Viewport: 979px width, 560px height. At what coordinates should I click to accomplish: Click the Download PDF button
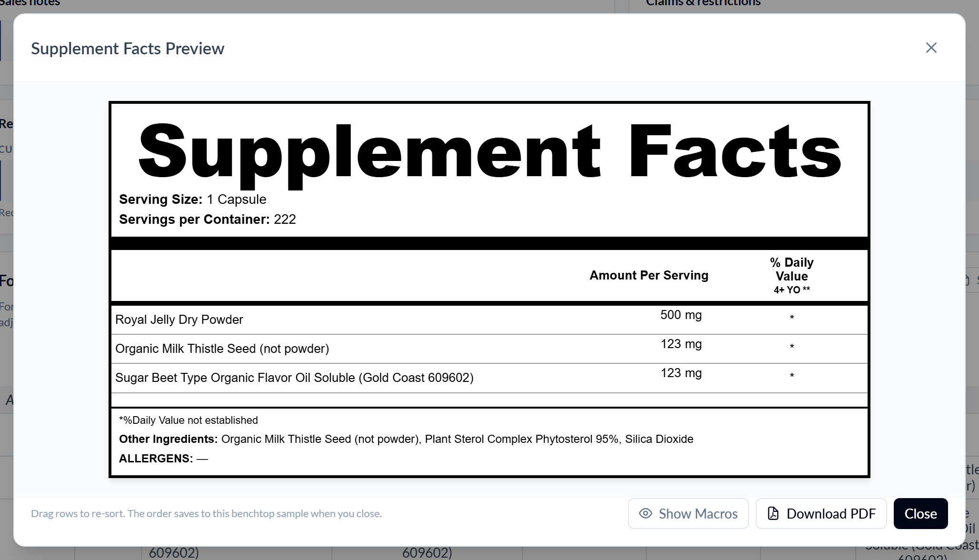click(x=821, y=514)
